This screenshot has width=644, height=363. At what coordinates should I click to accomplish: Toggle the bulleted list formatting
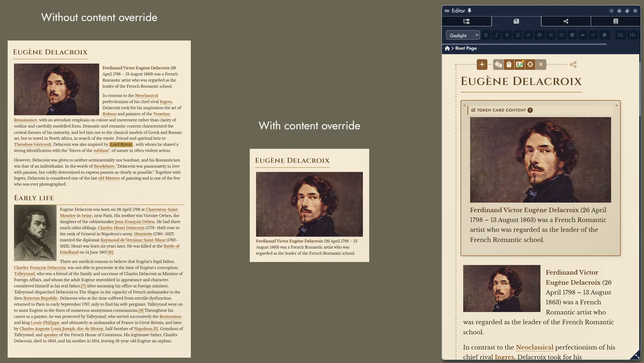pos(551,35)
